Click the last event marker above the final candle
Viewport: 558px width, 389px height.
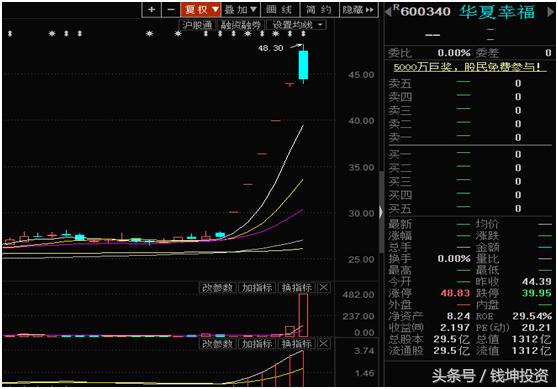(x=303, y=34)
